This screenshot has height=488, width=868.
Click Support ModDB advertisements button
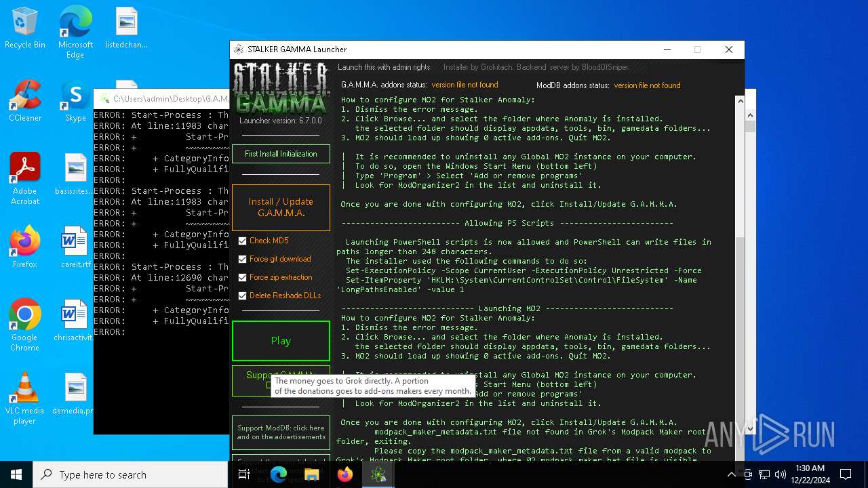coord(281,432)
